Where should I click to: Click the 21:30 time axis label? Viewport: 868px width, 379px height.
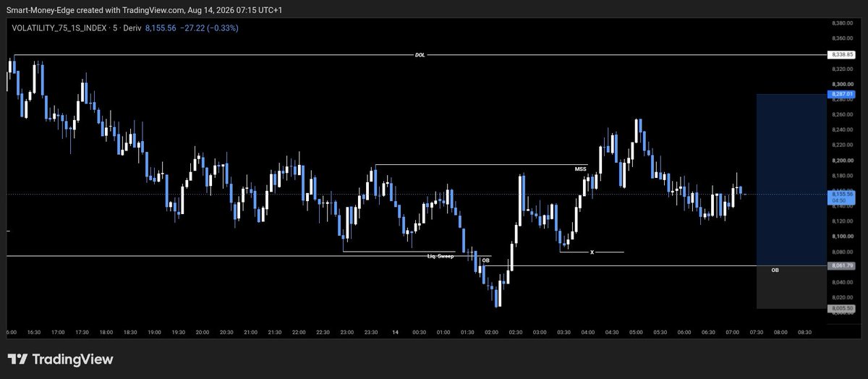click(274, 332)
